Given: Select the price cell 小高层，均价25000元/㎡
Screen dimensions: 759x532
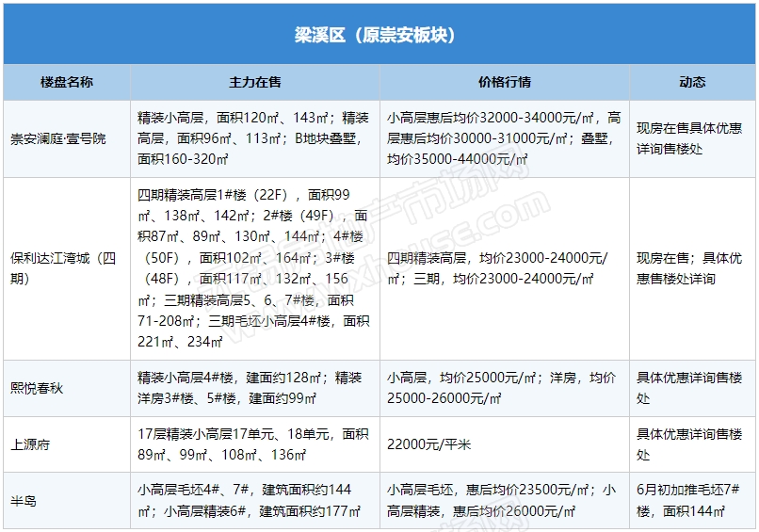Looking at the screenshot, I should point(505,388).
